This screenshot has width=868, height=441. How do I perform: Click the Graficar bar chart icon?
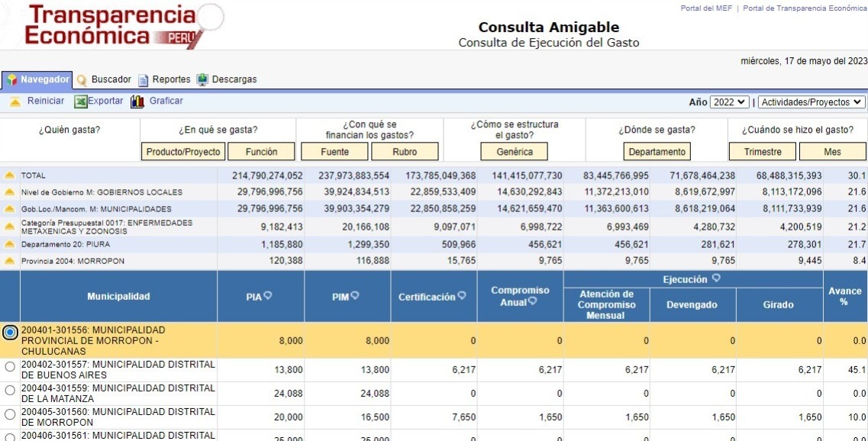coord(137,101)
